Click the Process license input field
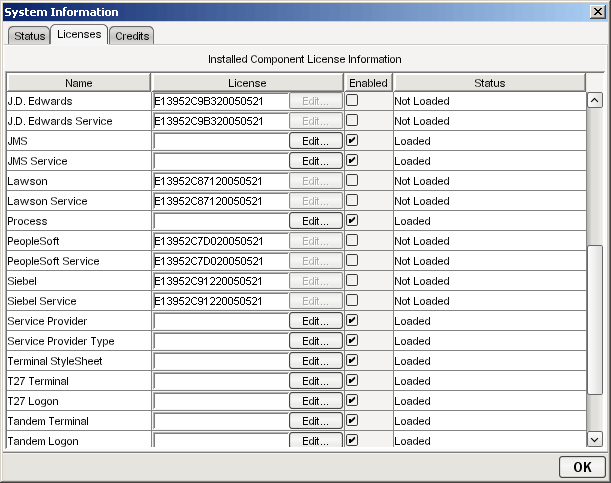This screenshot has height=483, width=611. coord(221,221)
